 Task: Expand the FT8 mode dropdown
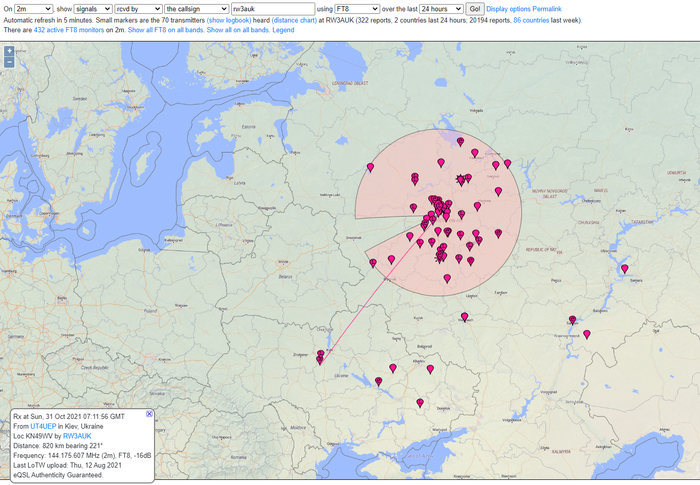pyautogui.click(x=357, y=8)
